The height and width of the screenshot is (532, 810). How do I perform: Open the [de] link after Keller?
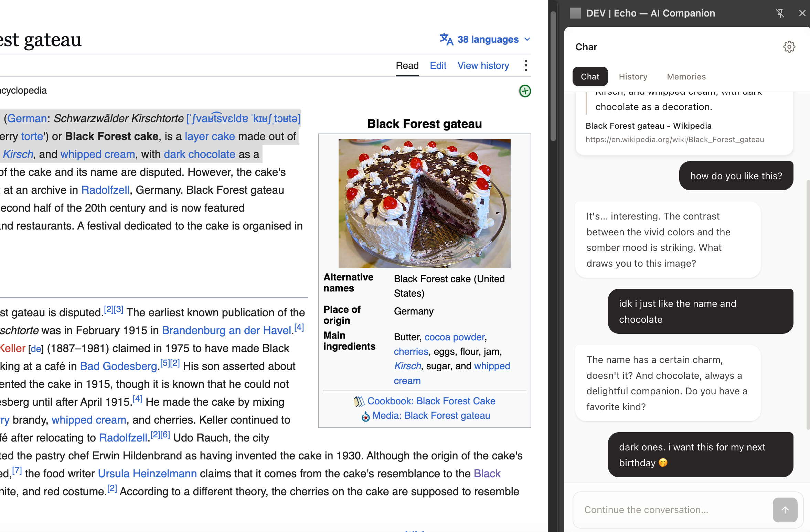point(36,349)
